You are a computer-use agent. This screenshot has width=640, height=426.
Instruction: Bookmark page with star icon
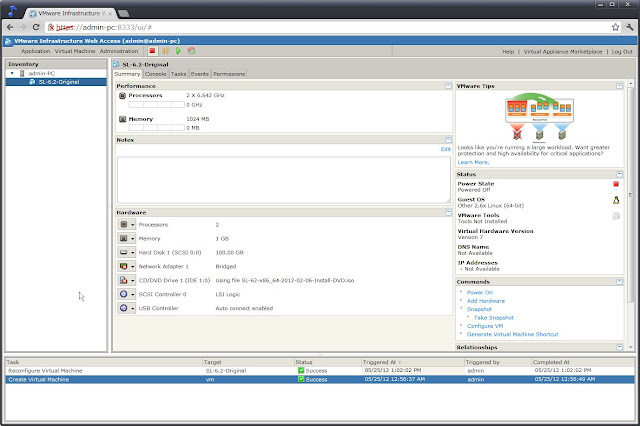(x=616, y=27)
